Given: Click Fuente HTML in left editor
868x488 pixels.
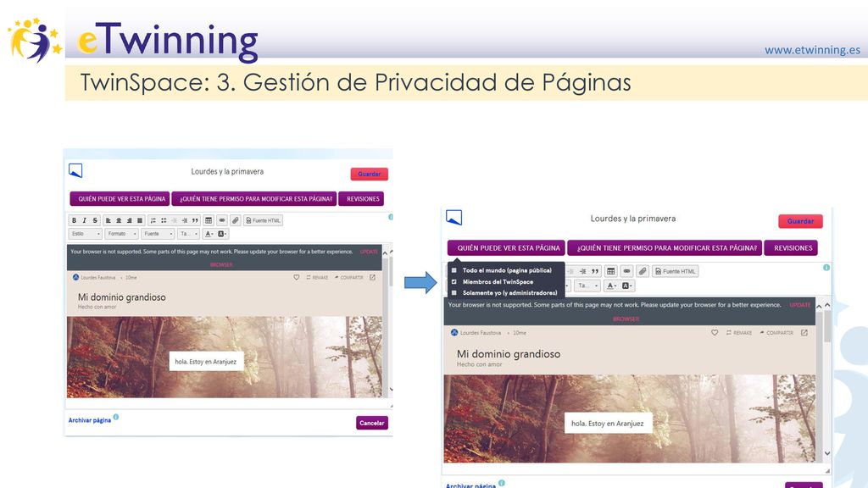Looking at the screenshot, I should 263,220.
